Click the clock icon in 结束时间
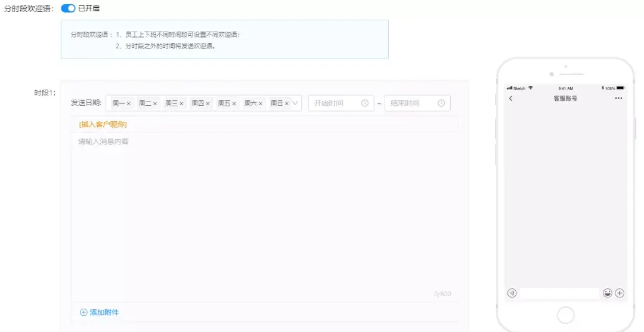 pyautogui.click(x=441, y=103)
